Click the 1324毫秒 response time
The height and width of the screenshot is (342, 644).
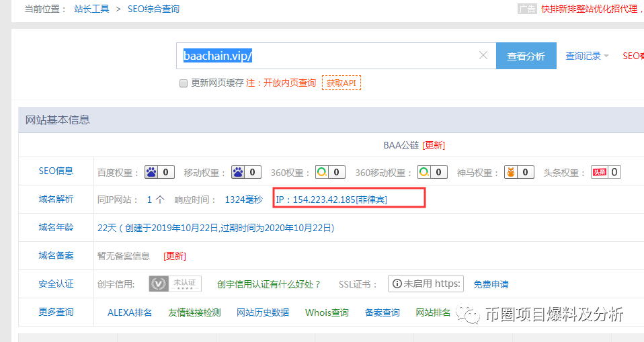pyautogui.click(x=243, y=200)
